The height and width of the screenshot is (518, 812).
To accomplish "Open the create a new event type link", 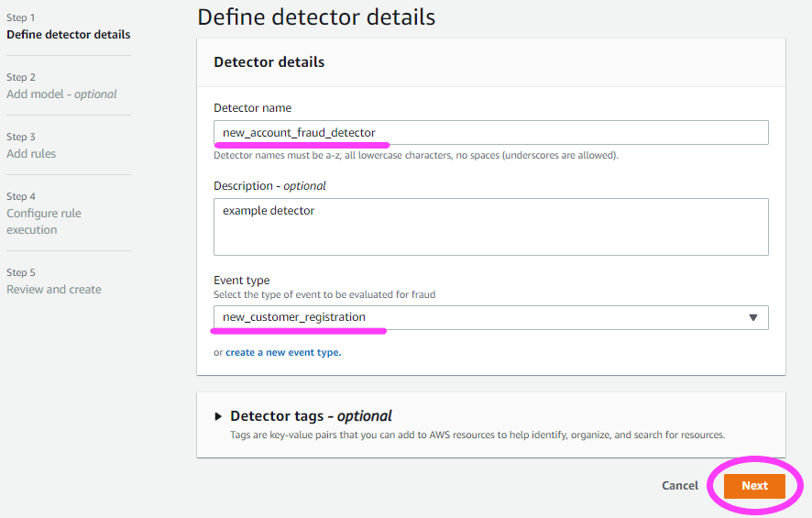I will (283, 352).
